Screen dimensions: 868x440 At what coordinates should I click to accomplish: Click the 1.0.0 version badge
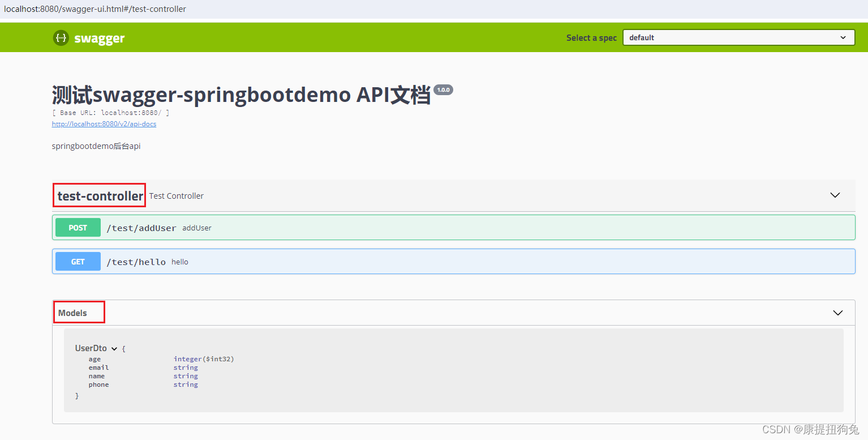[x=443, y=89]
